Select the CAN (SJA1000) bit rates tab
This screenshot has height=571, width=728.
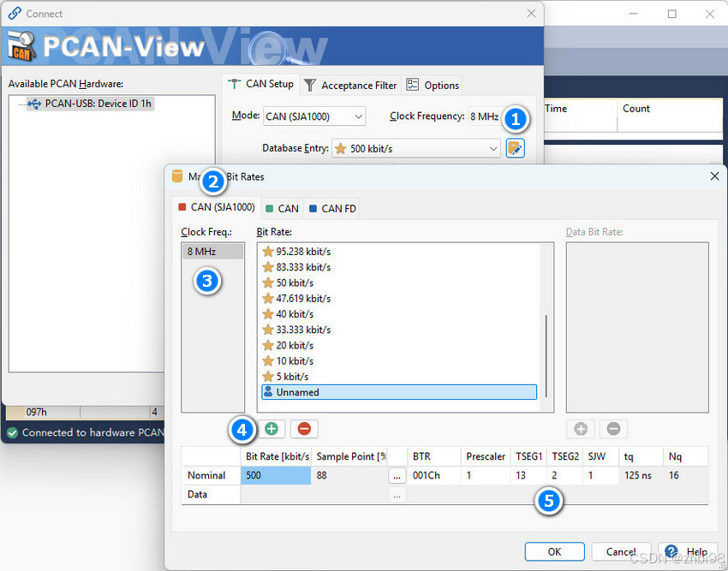pos(217,207)
